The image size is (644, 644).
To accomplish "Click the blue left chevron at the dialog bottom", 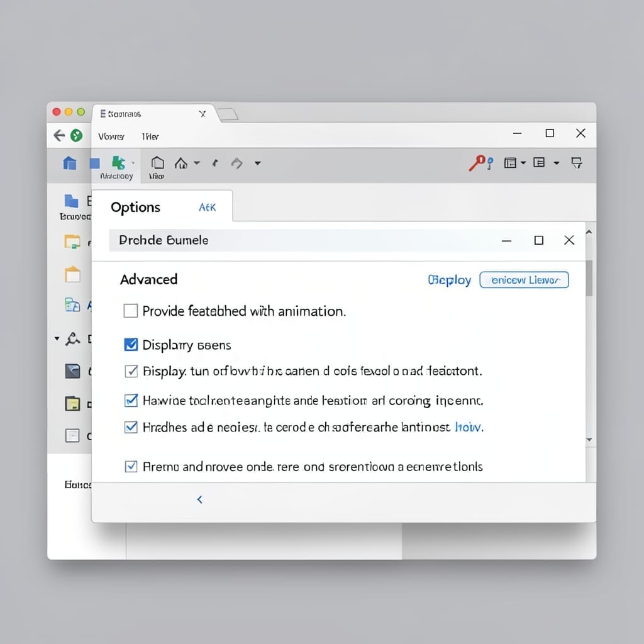I will click(x=199, y=499).
